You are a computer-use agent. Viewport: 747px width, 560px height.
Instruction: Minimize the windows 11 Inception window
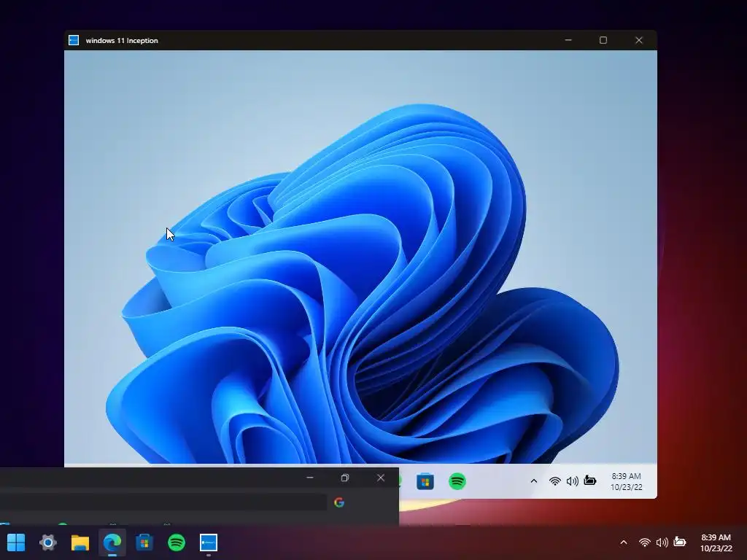568,40
